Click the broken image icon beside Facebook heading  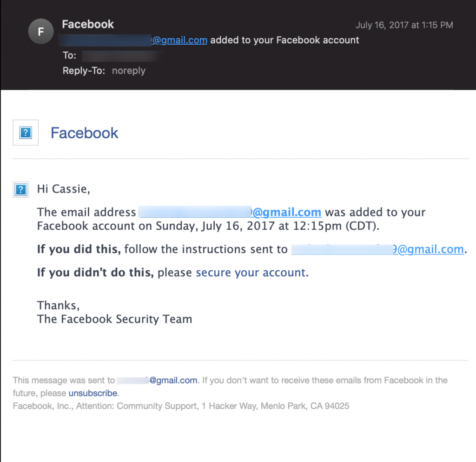click(26, 133)
